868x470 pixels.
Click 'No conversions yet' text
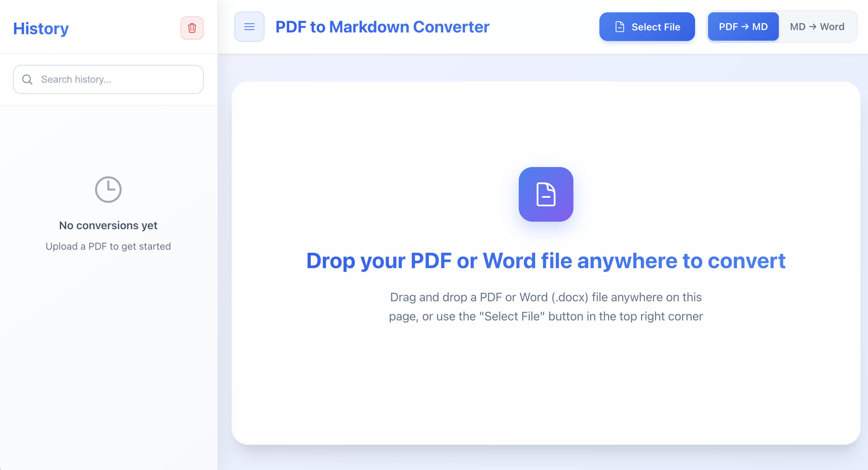pyautogui.click(x=108, y=225)
